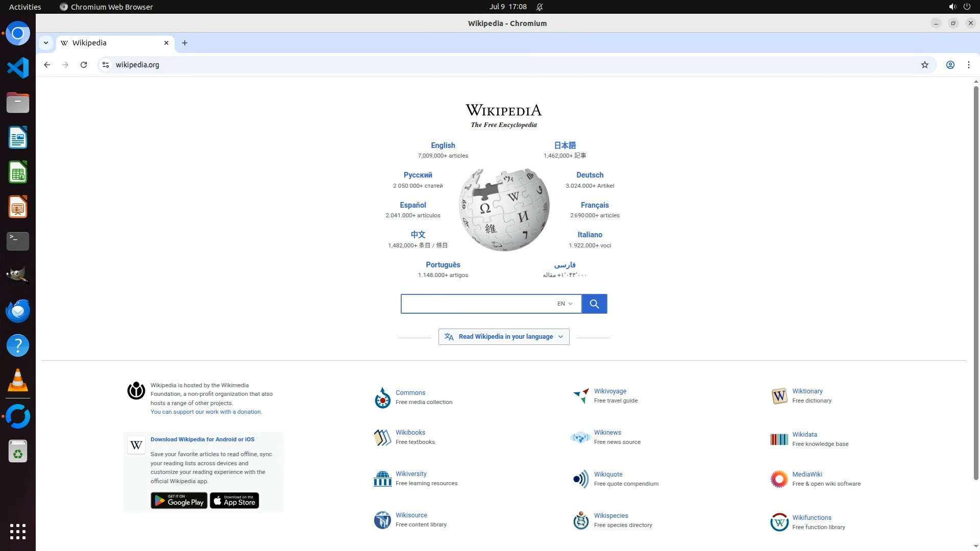
Task: Click the Wikivoyage logo icon
Action: (581, 395)
